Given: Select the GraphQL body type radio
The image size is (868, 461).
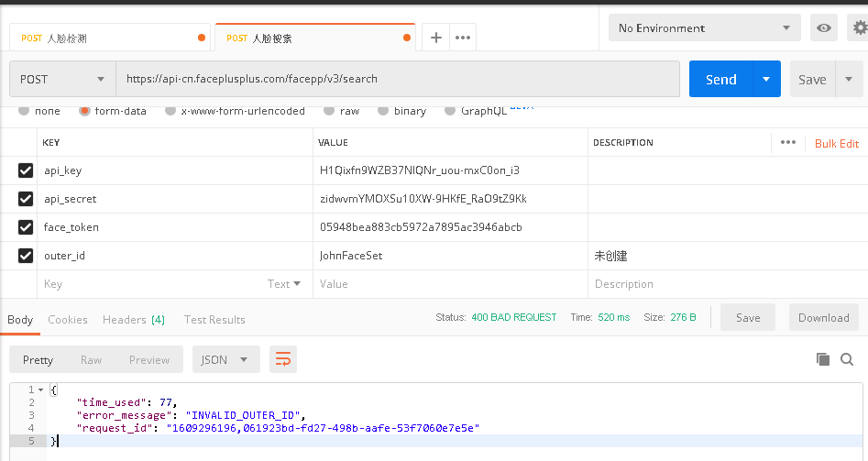Looking at the screenshot, I should coord(450,111).
